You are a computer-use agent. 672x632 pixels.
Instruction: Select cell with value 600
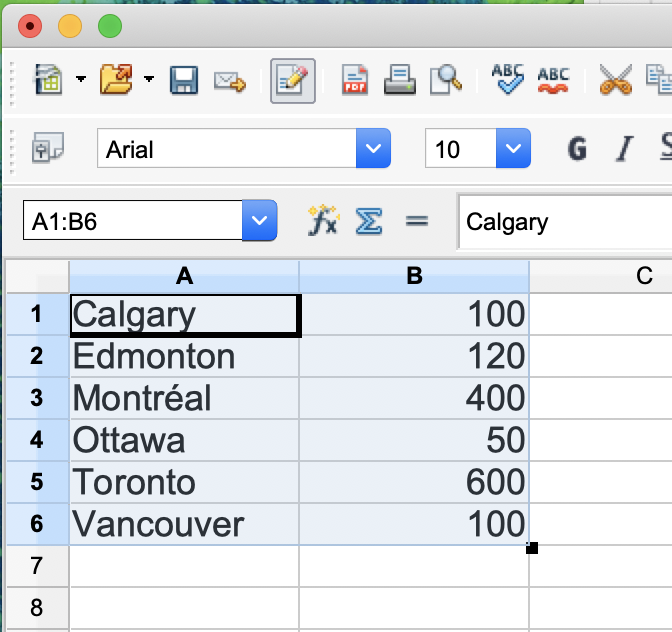[x=414, y=482]
